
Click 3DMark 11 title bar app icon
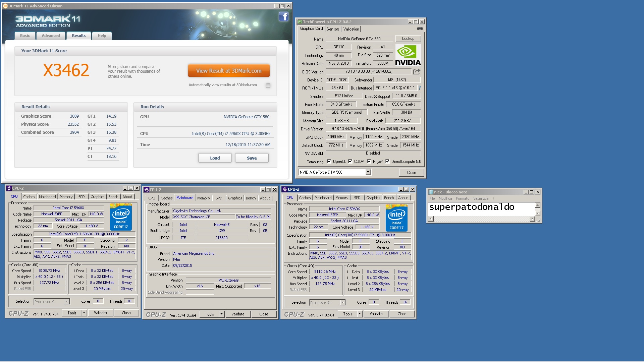point(5,6)
